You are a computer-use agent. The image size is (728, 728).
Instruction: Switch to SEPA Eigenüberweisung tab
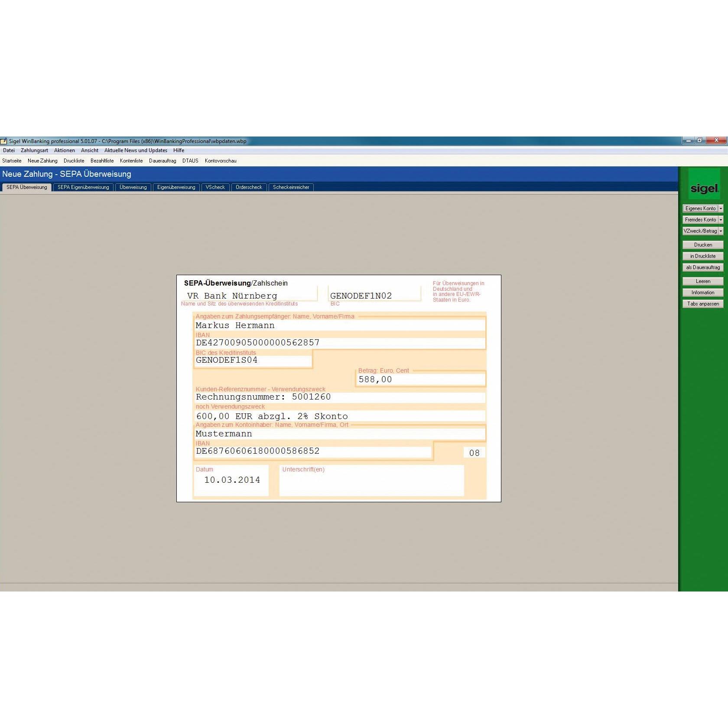pyautogui.click(x=83, y=187)
